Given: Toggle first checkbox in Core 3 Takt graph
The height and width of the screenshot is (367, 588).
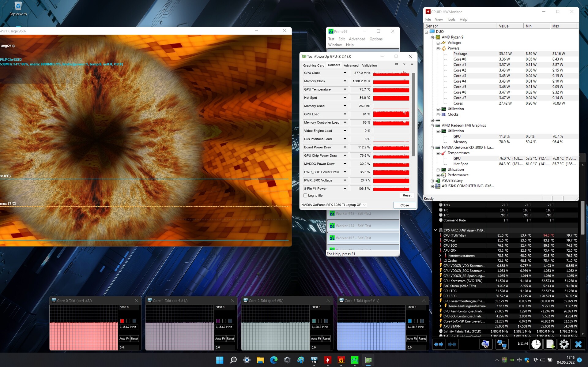Looking at the screenshot, I should click(x=410, y=321).
